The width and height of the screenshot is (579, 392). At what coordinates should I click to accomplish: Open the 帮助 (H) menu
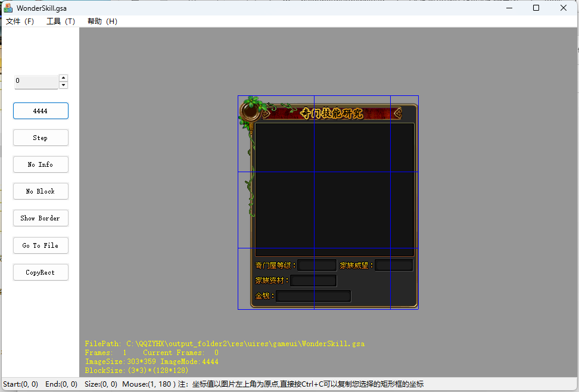[x=102, y=21]
